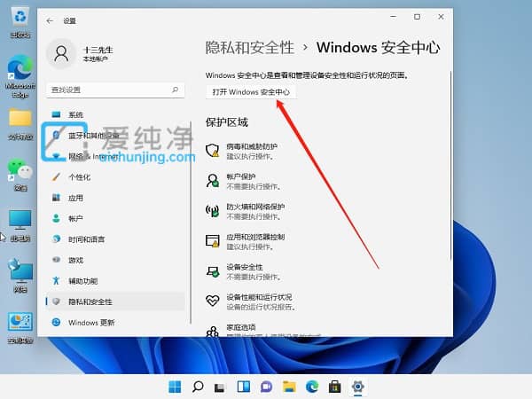Click the 时间和语言 globe icon
Screen dimensions: 532x399
pos(57,239)
